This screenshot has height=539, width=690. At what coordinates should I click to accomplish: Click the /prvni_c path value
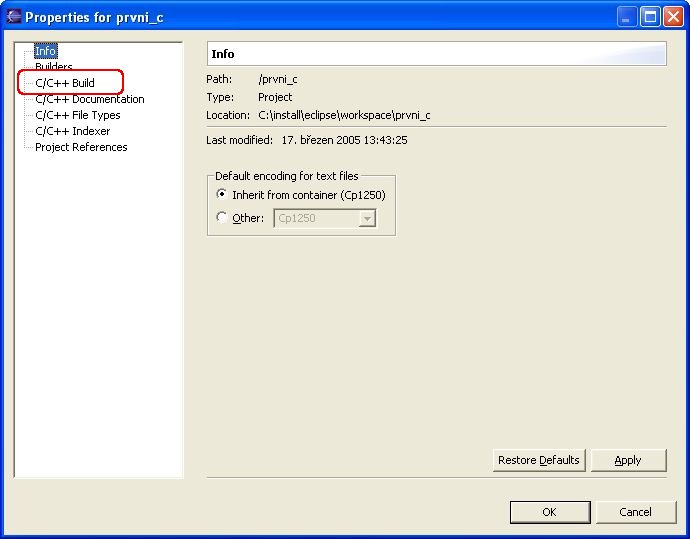[x=278, y=80]
